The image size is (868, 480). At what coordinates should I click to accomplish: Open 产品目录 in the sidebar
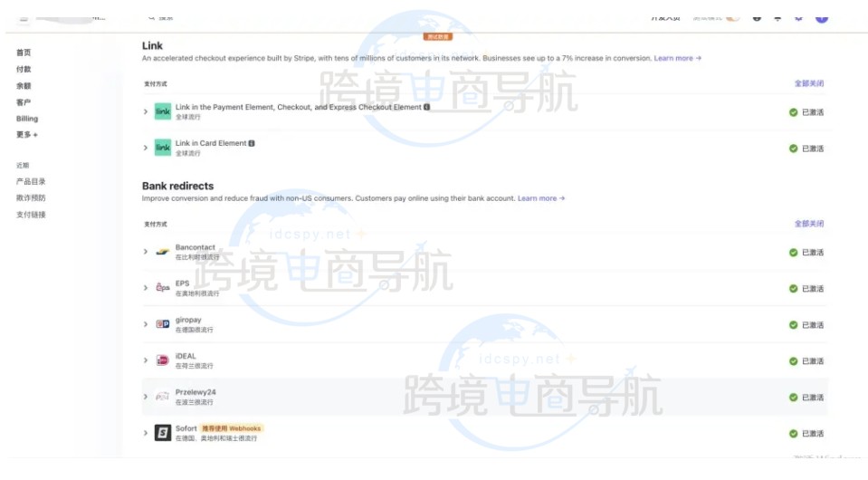point(31,182)
